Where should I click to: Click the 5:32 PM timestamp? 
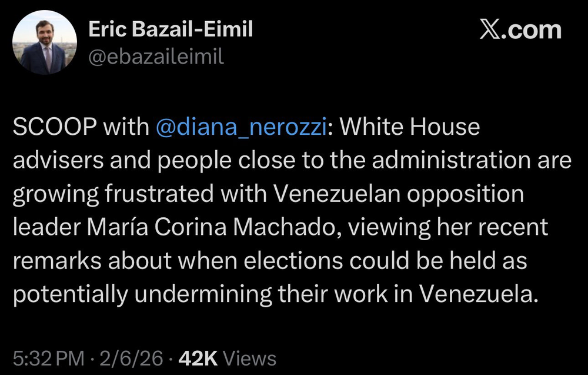48,358
